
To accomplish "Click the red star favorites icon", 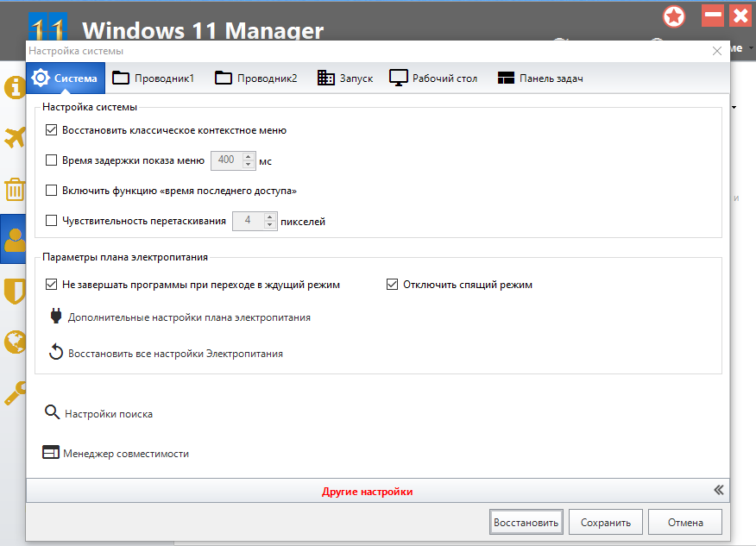I will click(673, 17).
